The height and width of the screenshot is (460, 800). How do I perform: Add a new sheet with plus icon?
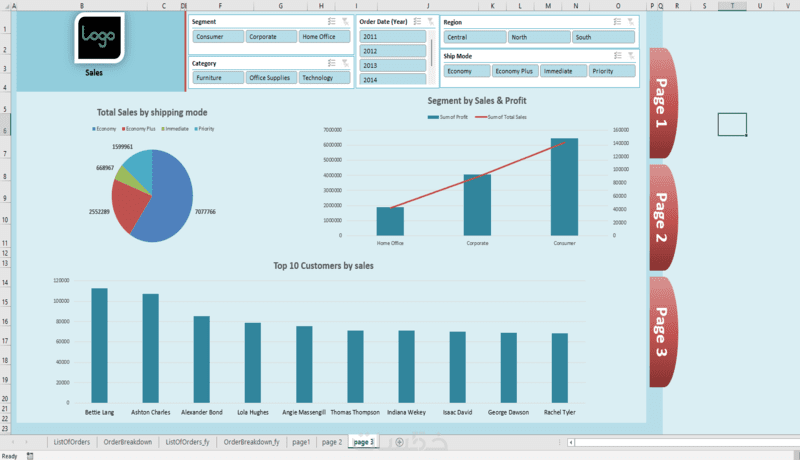[x=399, y=442]
